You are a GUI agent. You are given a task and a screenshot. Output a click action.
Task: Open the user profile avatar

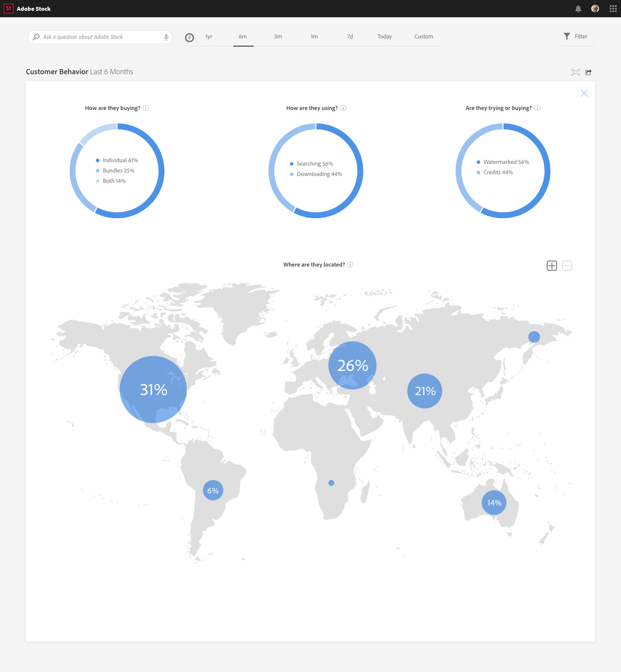595,9
